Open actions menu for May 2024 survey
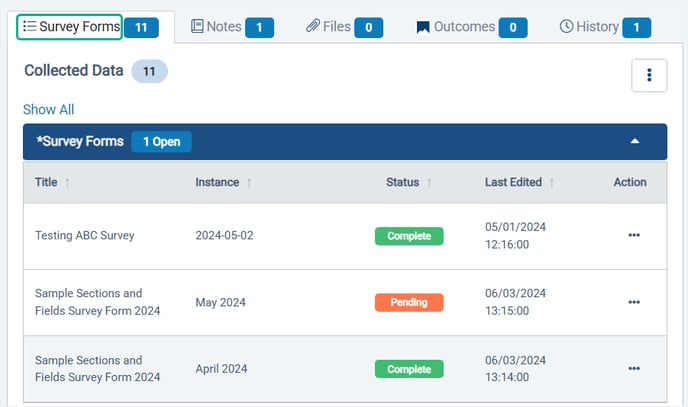688x407 pixels. coord(634,302)
